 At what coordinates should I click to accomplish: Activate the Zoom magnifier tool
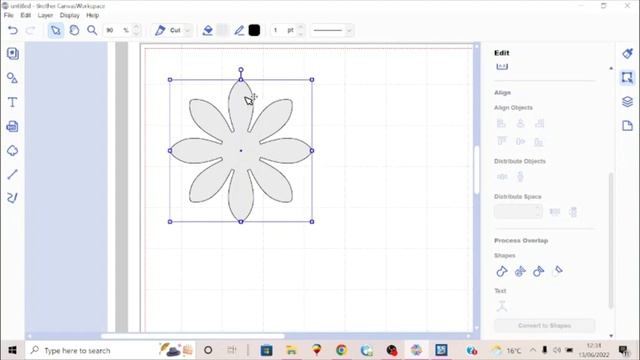92,30
